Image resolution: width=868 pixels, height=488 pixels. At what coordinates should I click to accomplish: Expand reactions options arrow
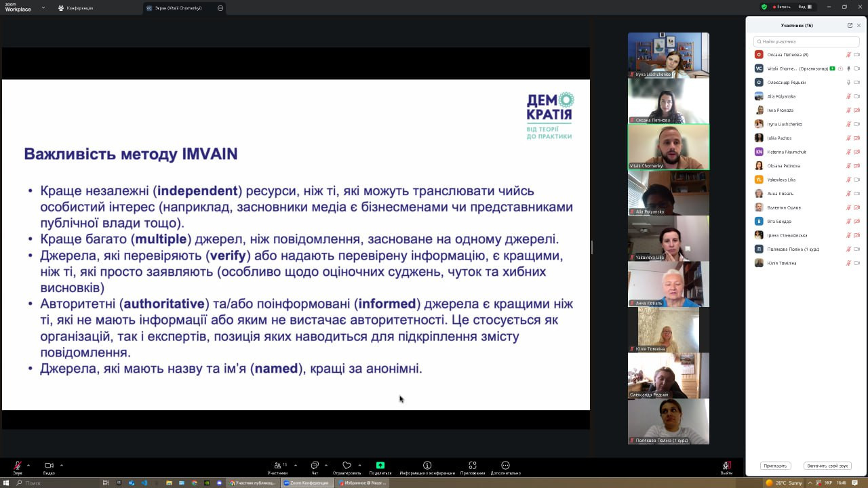359,466
